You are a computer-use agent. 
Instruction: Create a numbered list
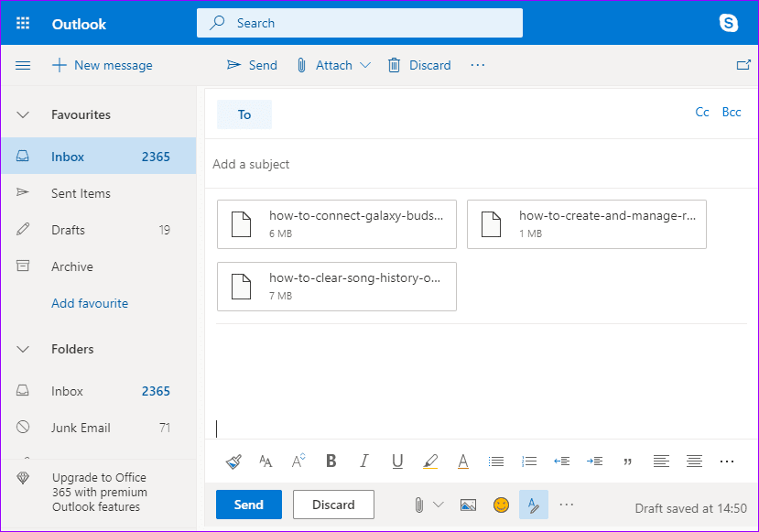tap(529, 461)
